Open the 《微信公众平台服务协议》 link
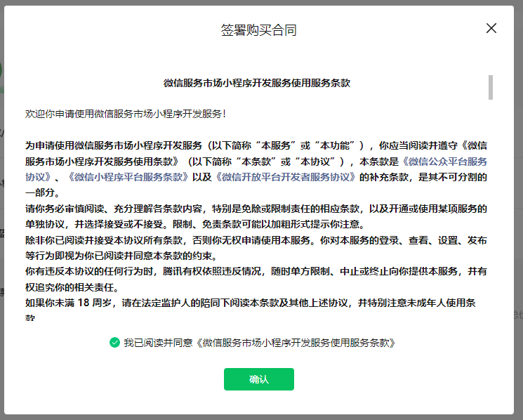This screenshot has width=523, height=420. click(x=444, y=162)
